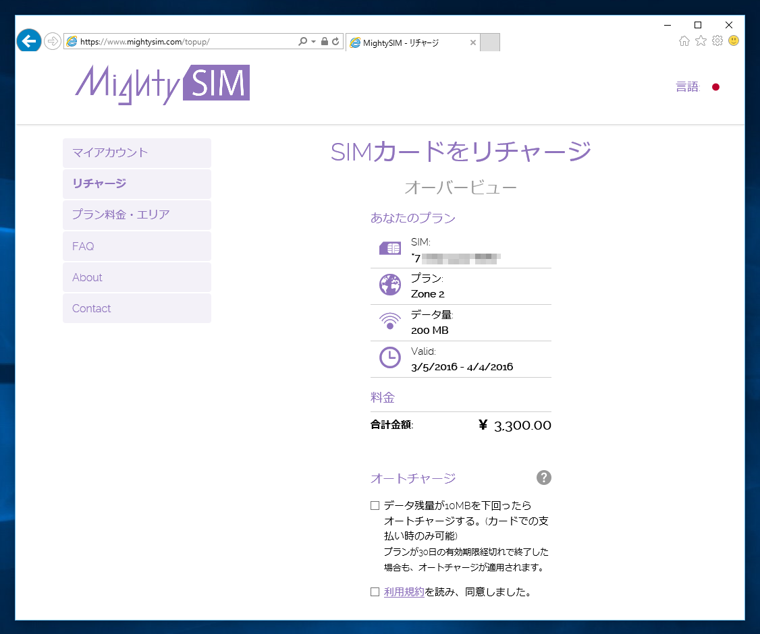The image size is (760, 634).
Task: Expand the address bar search dropdown arrow
Action: [313, 42]
